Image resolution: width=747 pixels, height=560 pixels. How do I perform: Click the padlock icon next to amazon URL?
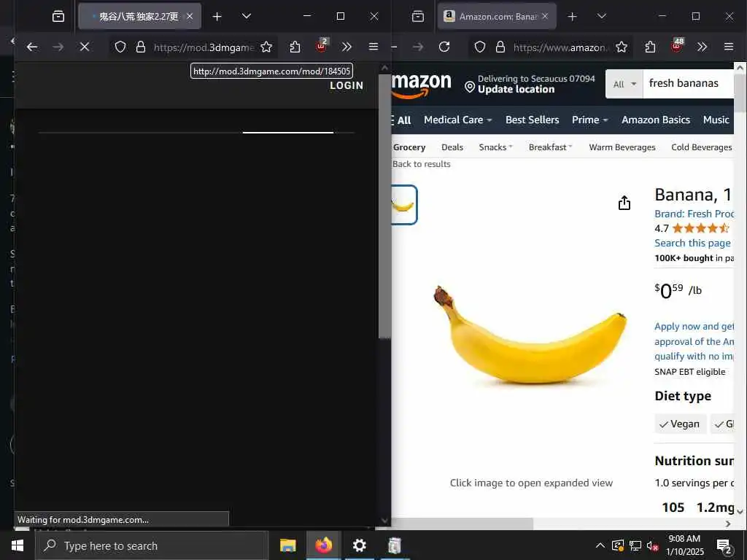(x=500, y=47)
